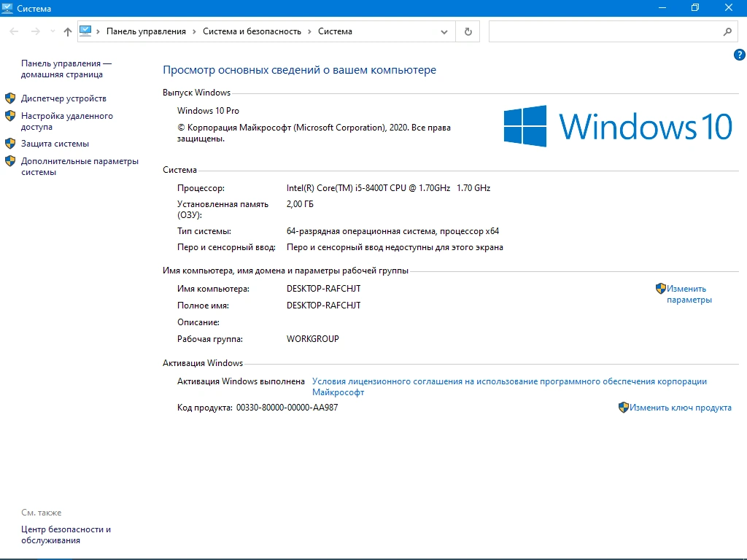Click full name DESKTOP-RAFCHJT value
747x560 pixels.
[x=323, y=306]
